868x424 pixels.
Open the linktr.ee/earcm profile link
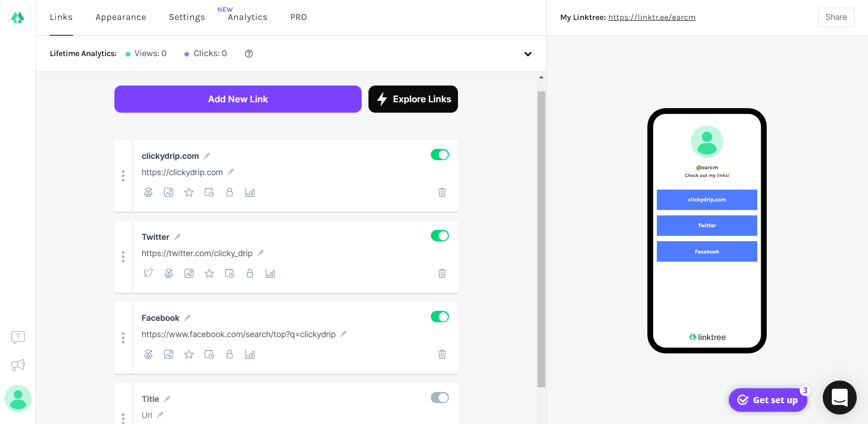pyautogui.click(x=651, y=17)
